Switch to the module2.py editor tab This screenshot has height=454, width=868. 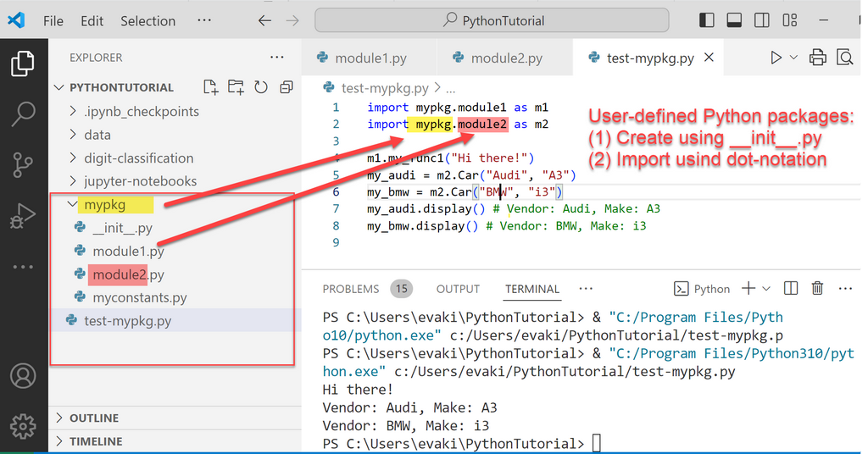[x=505, y=58]
